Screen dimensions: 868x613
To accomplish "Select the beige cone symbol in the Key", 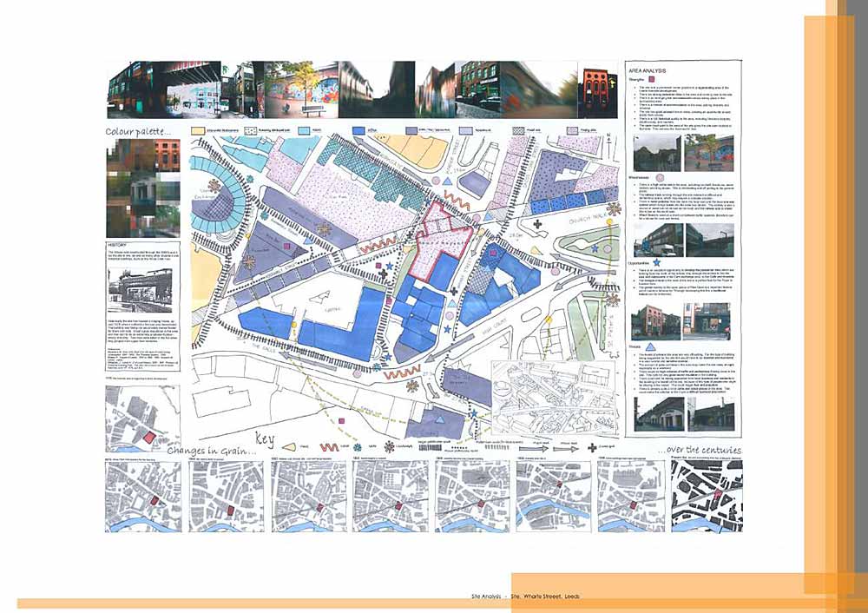I will [289, 448].
